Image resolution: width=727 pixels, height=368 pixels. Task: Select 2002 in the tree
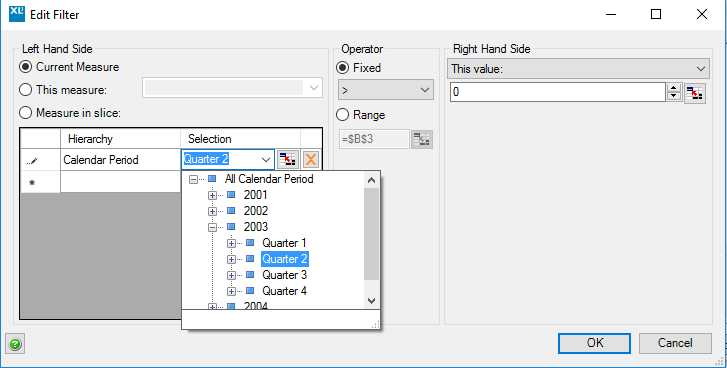[255, 211]
